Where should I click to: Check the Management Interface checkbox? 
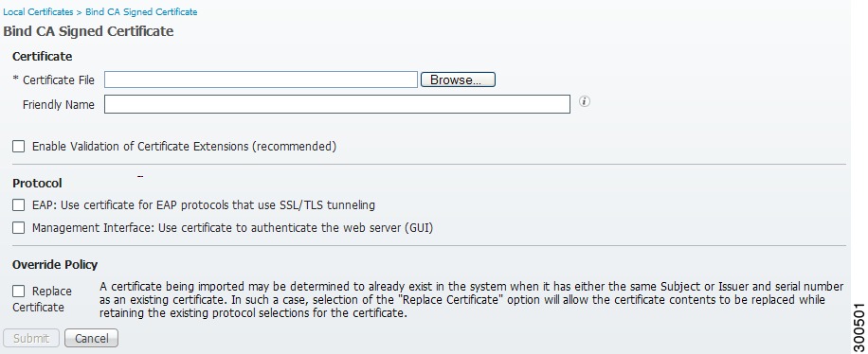point(19,228)
